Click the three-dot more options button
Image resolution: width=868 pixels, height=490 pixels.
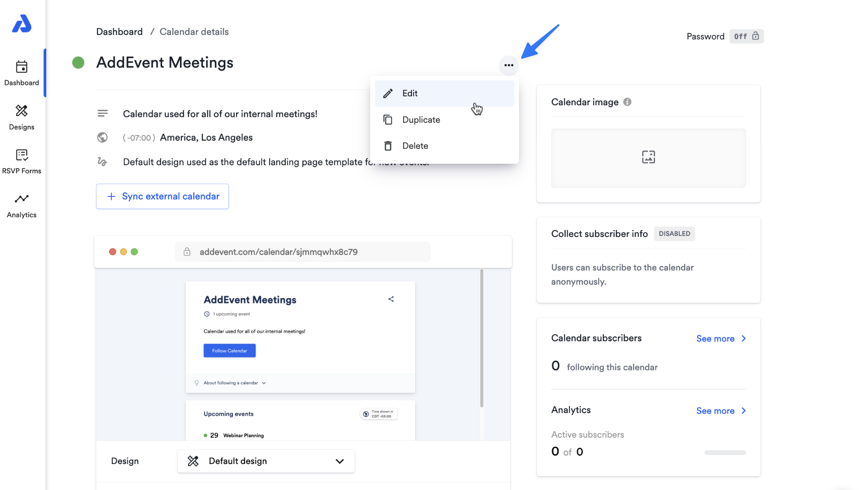(x=509, y=65)
